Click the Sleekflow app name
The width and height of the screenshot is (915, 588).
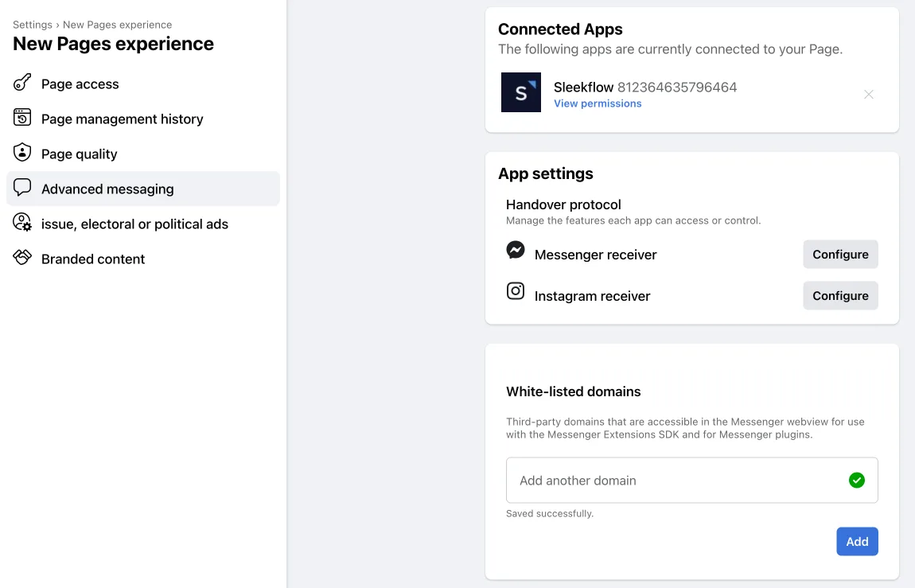pos(583,87)
